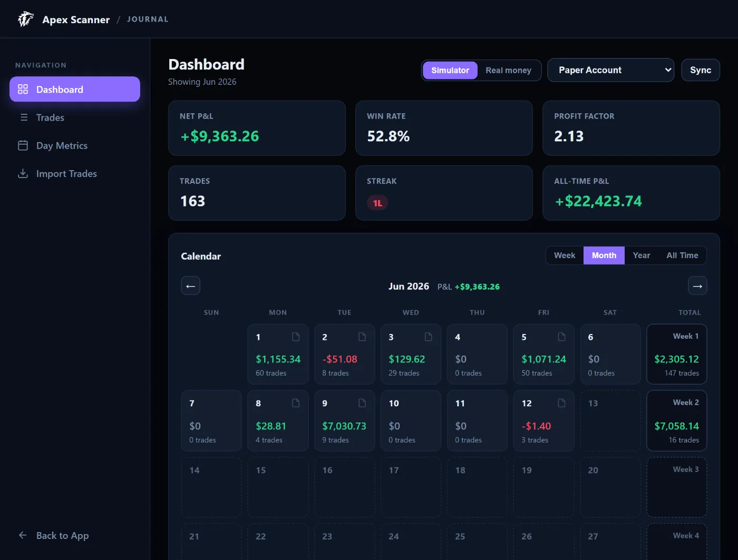Viewport: 738px width, 560px height.
Task: Select the Year calendar view tab
Action: tap(642, 256)
